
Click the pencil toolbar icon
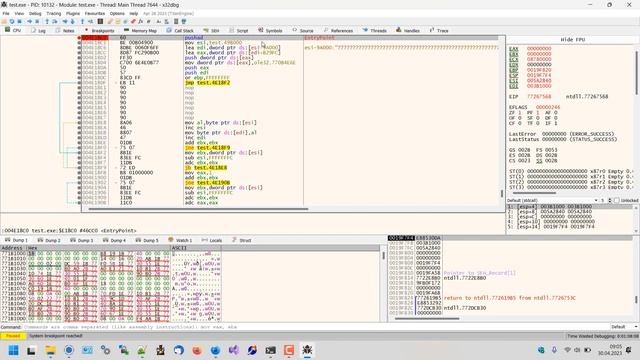(x=110, y=21)
